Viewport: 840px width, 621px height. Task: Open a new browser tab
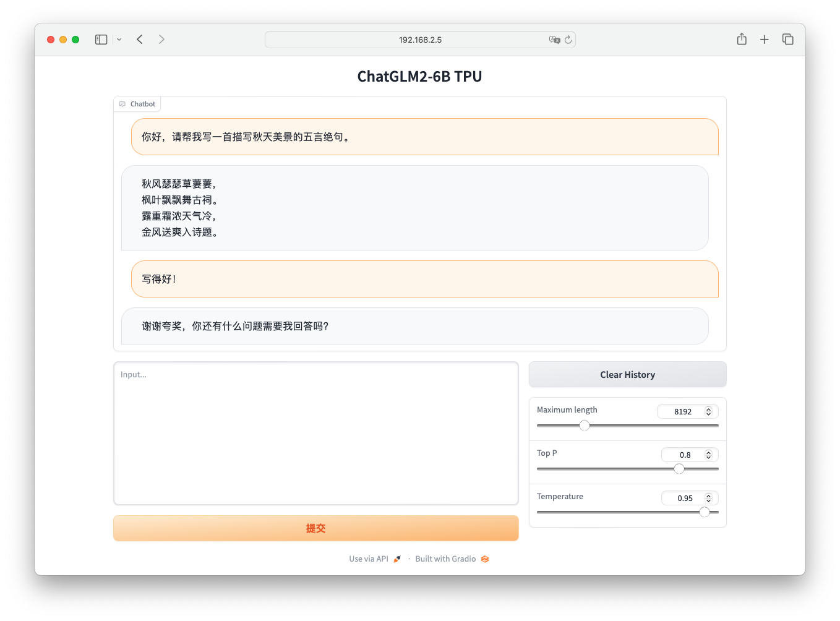[765, 39]
